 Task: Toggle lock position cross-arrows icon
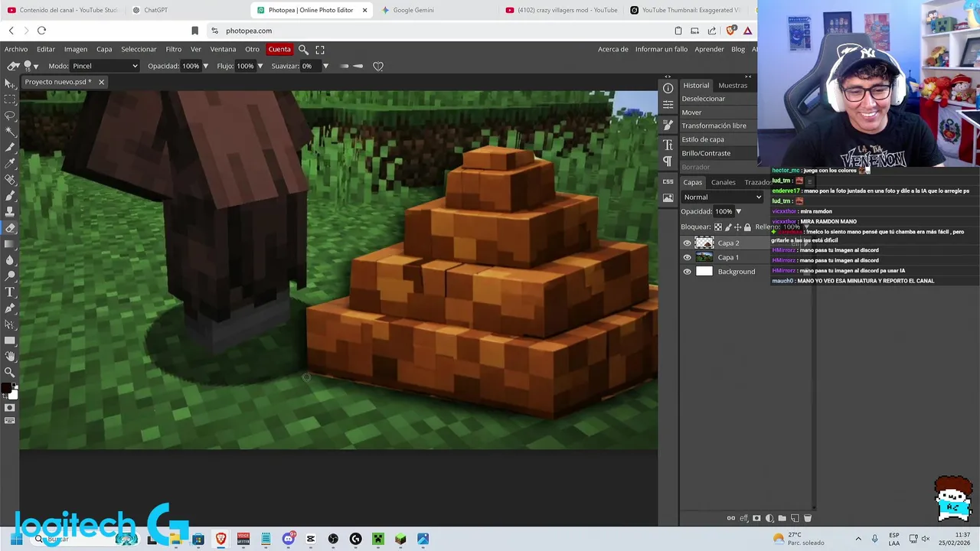pyautogui.click(x=737, y=227)
